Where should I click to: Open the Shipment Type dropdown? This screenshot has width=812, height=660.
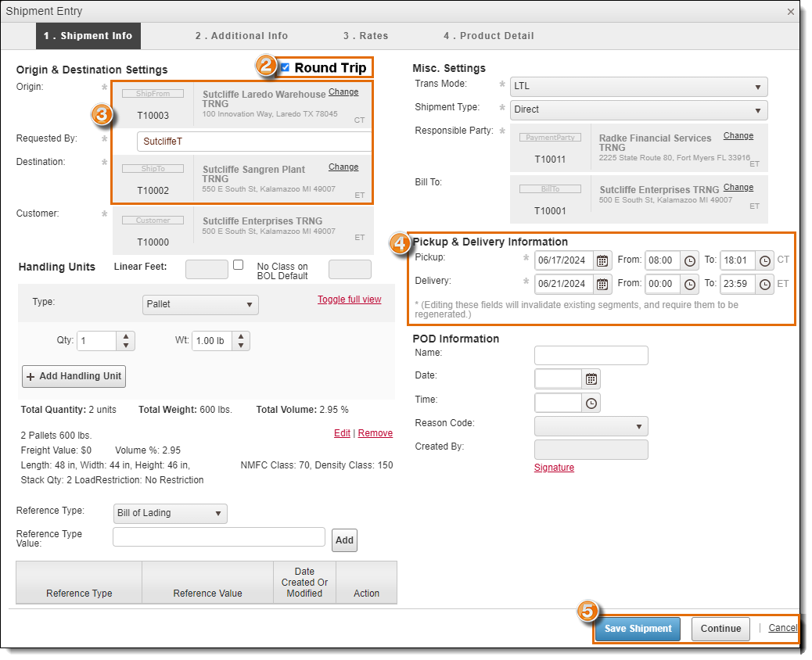coord(638,110)
